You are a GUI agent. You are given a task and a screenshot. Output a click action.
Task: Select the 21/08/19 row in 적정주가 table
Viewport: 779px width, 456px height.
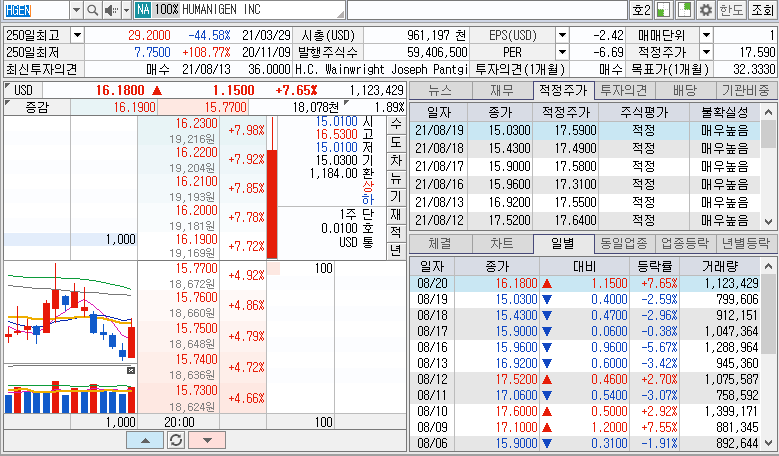coord(585,131)
